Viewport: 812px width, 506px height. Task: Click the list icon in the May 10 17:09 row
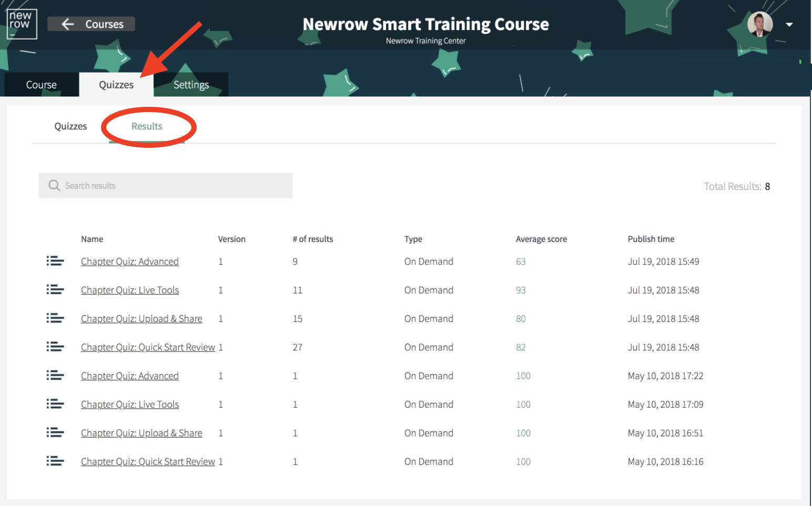tap(55, 404)
